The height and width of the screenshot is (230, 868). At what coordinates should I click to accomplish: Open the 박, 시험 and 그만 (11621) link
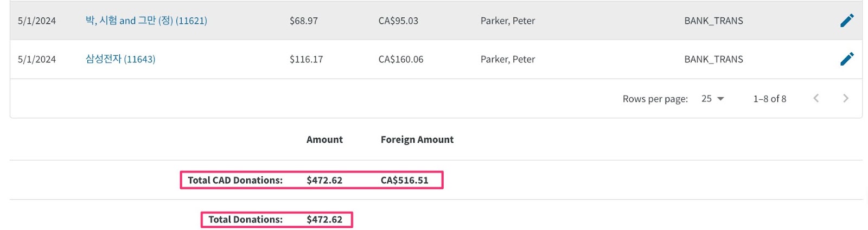[x=146, y=21]
